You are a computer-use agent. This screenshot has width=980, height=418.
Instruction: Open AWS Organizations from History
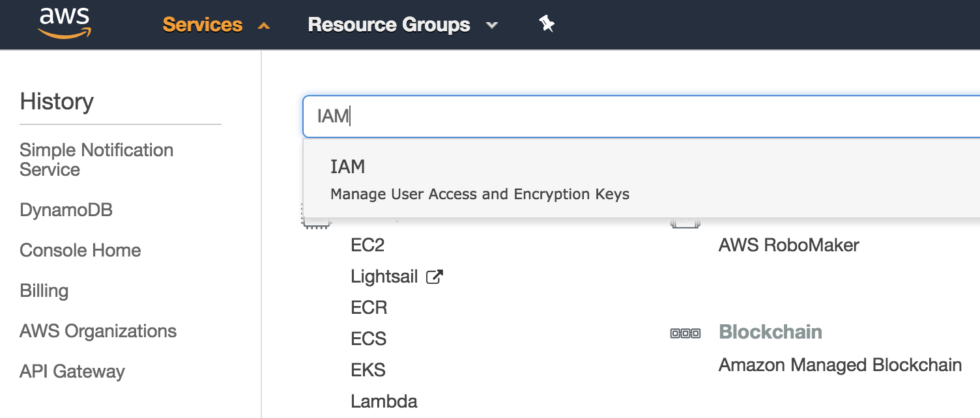[x=98, y=331]
